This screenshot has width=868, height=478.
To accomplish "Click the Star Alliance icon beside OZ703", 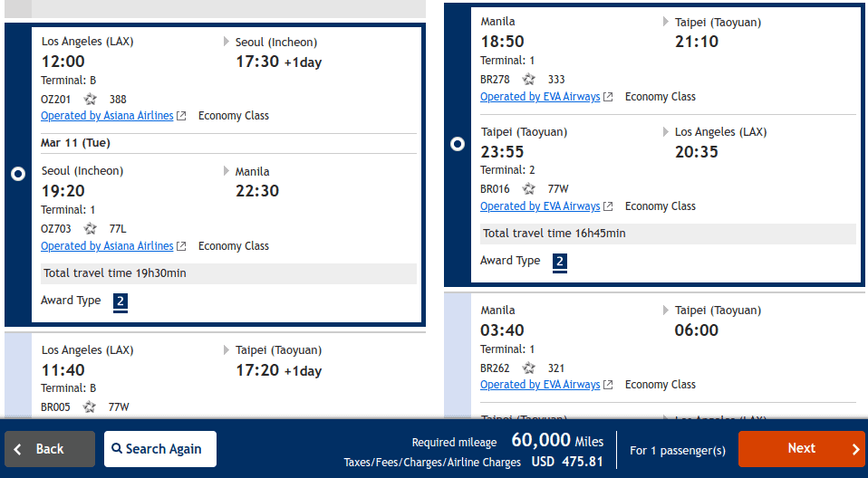I will [91, 229].
